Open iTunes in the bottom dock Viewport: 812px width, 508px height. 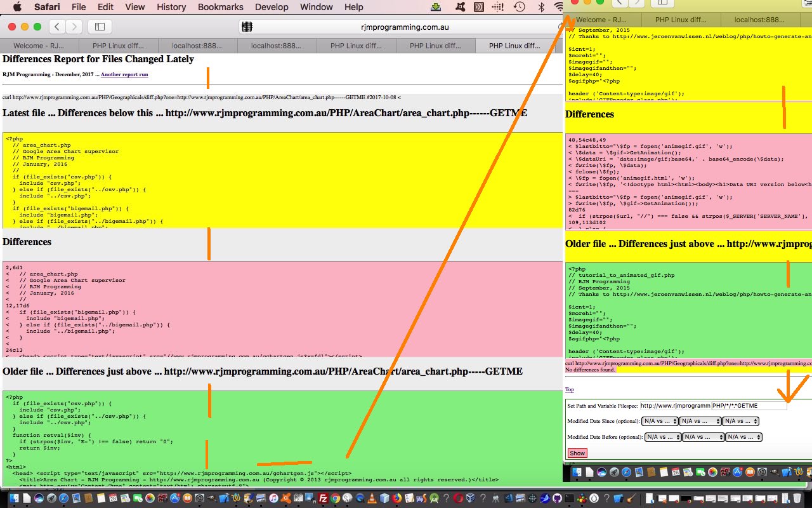coord(273,498)
